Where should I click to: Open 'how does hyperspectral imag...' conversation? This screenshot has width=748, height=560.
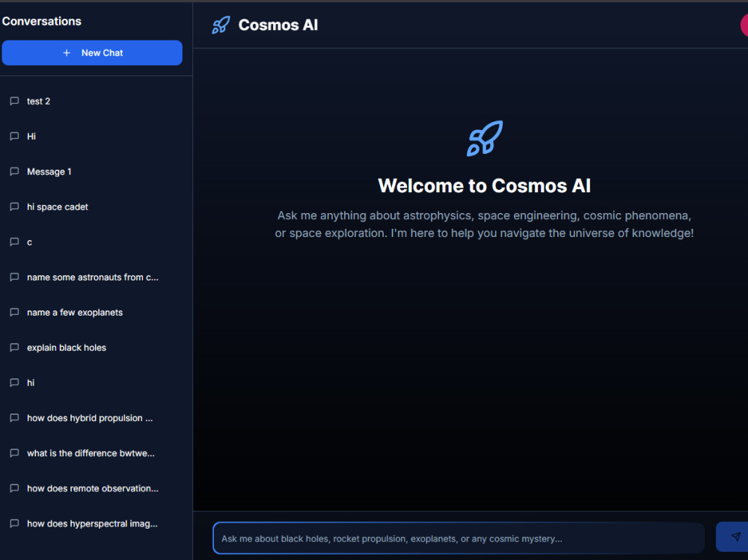(92, 524)
